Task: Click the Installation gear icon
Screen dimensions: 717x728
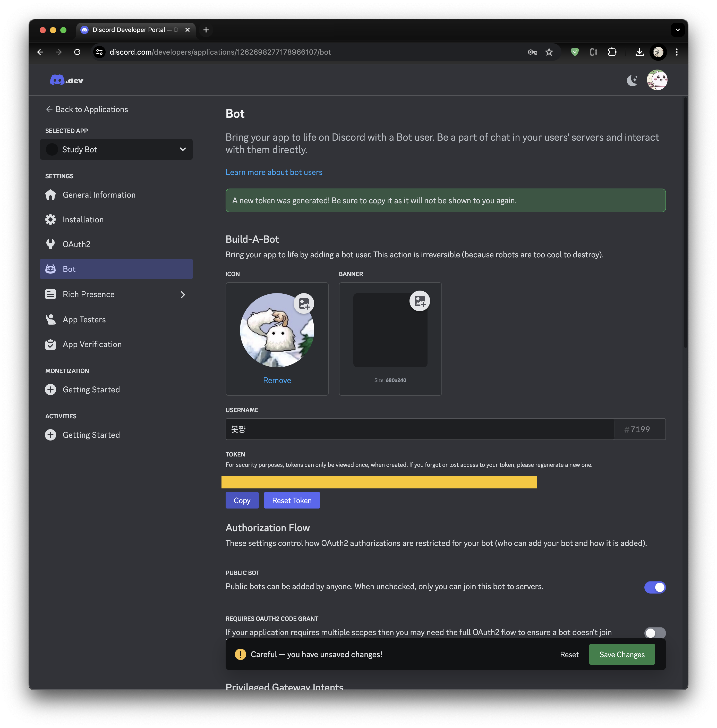Action: [x=50, y=219]
